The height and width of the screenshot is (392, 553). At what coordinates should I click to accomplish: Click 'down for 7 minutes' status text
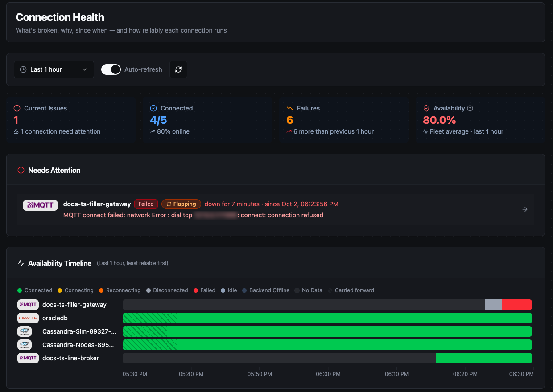point(232,204)
